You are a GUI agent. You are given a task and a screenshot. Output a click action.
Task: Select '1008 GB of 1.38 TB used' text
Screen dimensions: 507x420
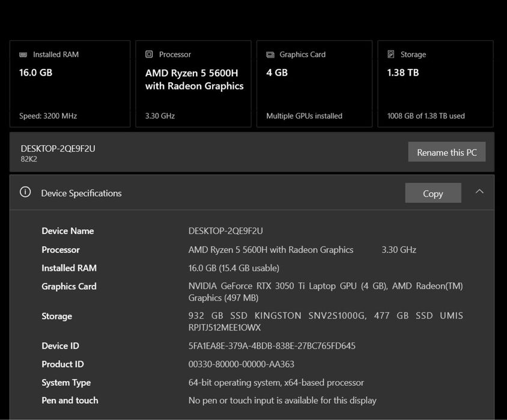coord(426,116)
